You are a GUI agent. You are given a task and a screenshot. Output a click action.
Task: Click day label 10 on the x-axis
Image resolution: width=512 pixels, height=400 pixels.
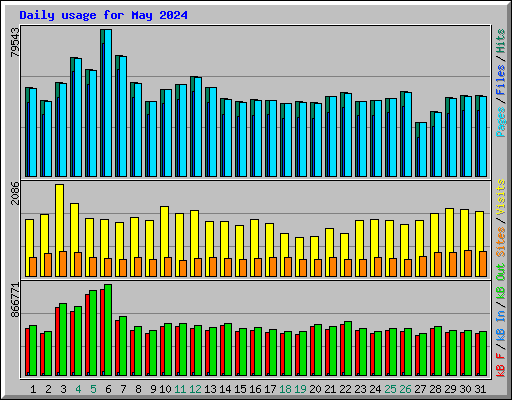click(165, 389)
